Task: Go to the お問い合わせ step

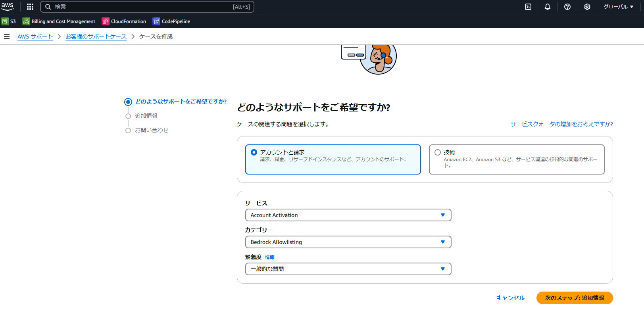Action: 152,130
